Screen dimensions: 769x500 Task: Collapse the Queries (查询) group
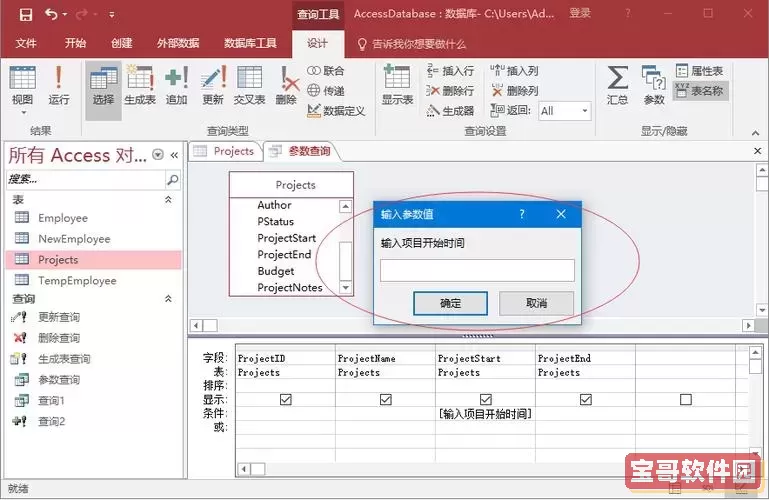pos(168,299)
